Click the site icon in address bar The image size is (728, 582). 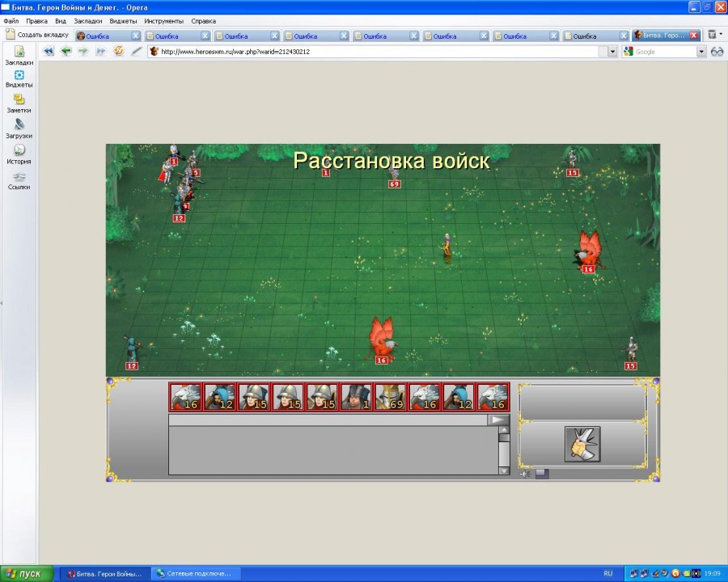point(154,52)
